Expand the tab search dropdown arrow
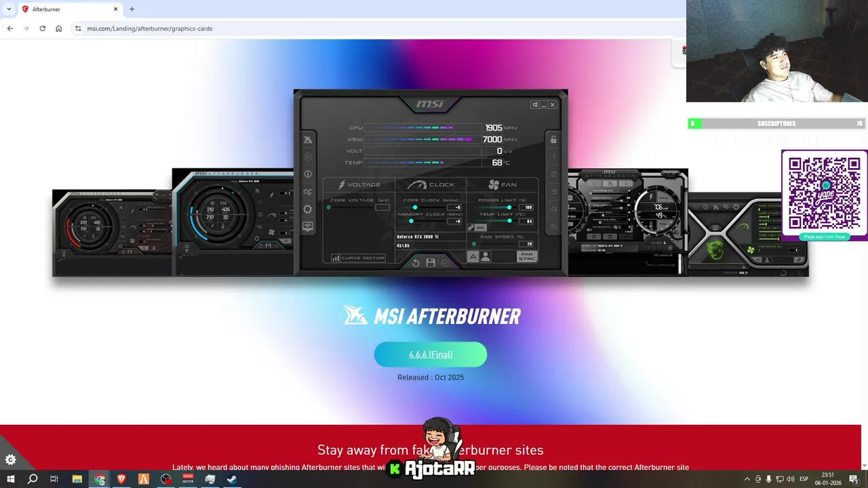The image size is (868, 488). click(x=8, y=9)
